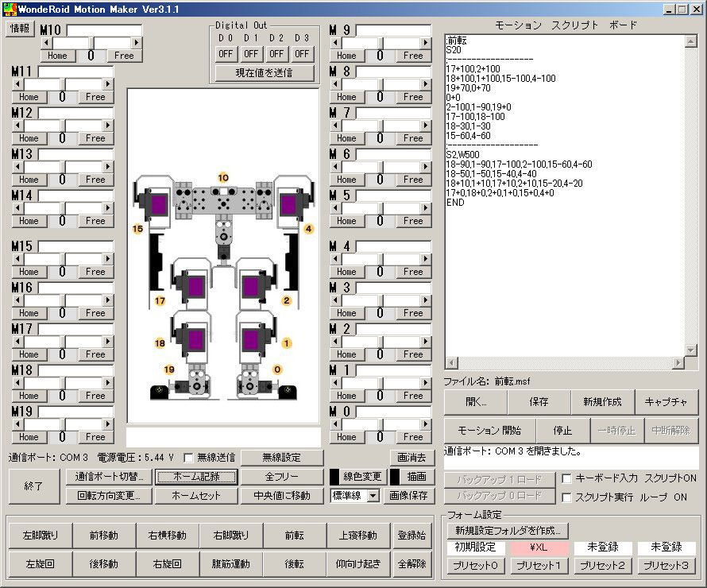Click the M10 slider thumb
The width and height of the screenshot is (707, 588).
pyautogui.click(x=91, y=43)
